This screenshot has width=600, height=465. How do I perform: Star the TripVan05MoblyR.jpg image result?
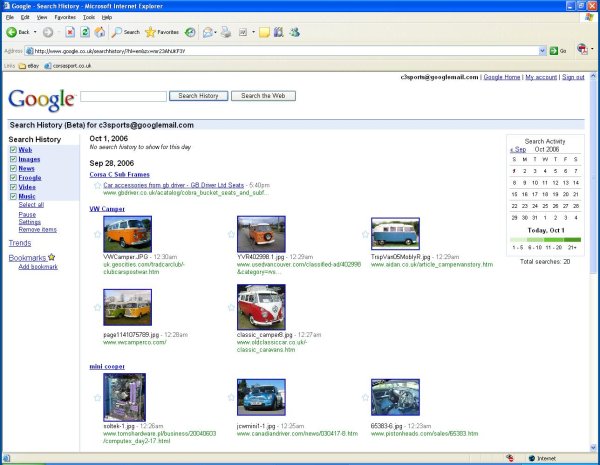point(365,234)
